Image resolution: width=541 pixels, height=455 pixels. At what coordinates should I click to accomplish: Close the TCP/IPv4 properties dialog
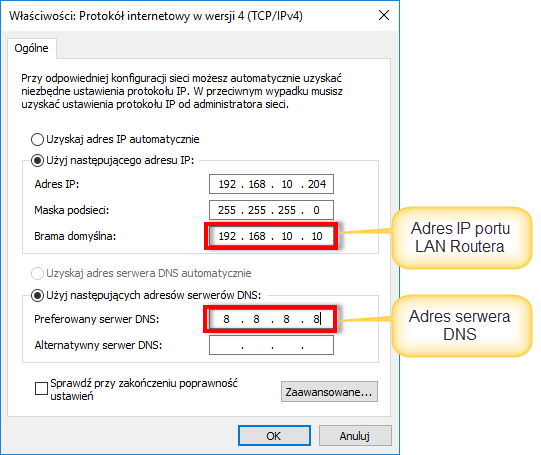384,15
